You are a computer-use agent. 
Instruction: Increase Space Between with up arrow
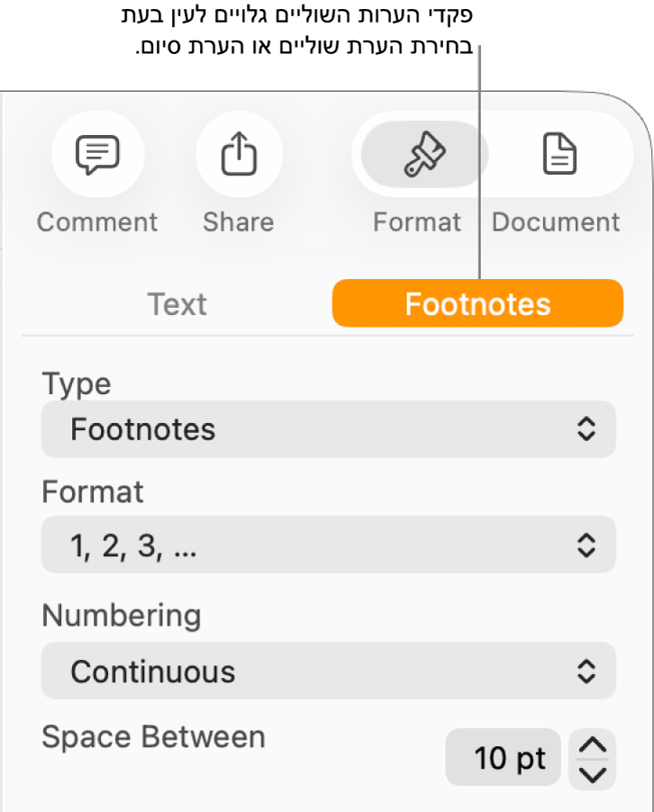tap(592, 745)
